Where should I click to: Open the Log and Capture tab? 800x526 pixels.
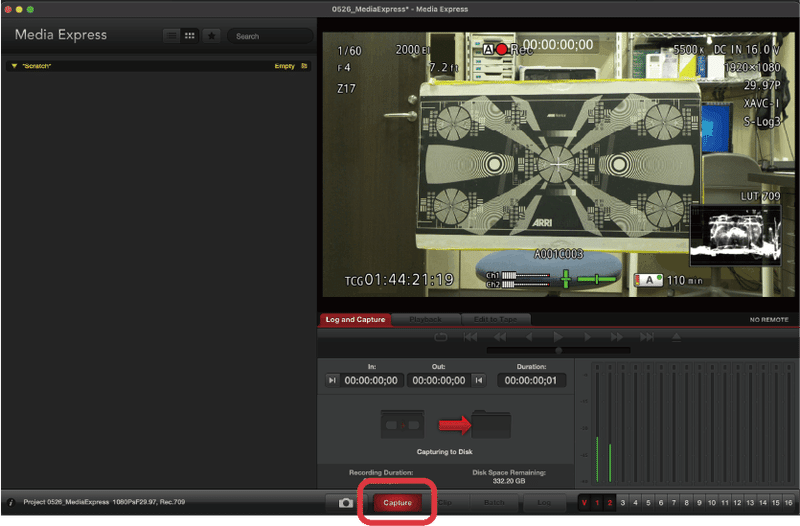(x=355, y=319)
